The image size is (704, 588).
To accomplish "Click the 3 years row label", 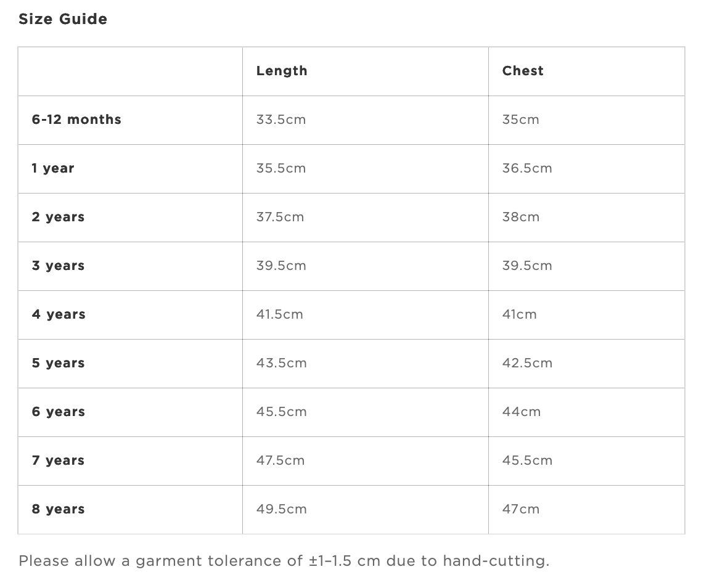I will (x=58, y=266).
